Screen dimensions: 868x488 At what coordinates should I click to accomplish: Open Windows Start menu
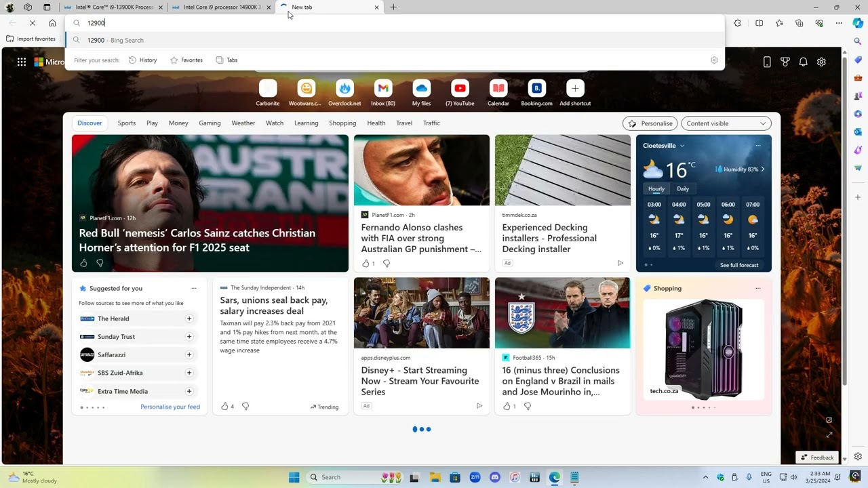click(x=294, y=477)
